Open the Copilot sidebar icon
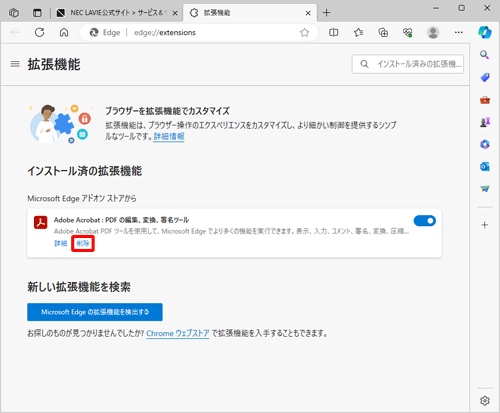Screen dimensions: 500x413 (x=485, y=32)
